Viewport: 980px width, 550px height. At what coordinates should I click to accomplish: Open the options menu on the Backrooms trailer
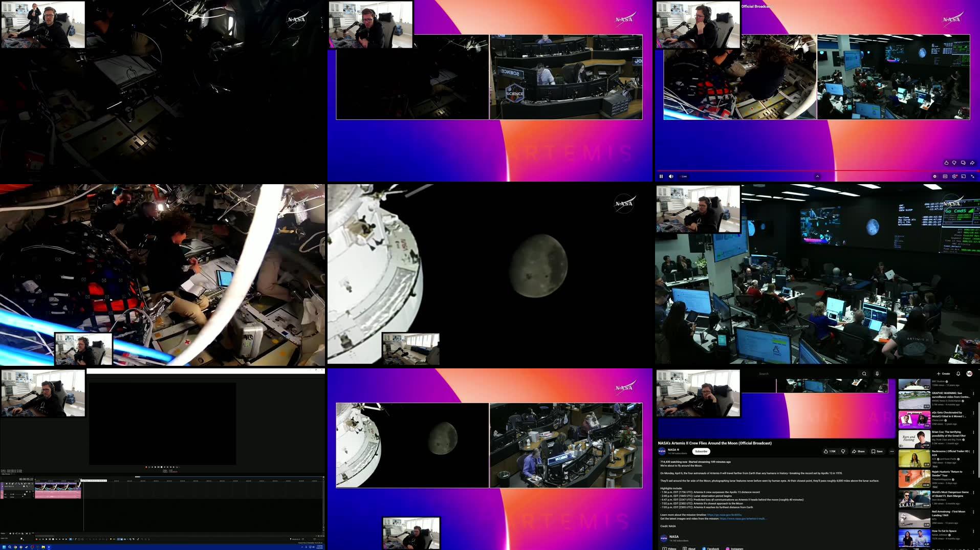pyautogui.click(x=974, y=452)
